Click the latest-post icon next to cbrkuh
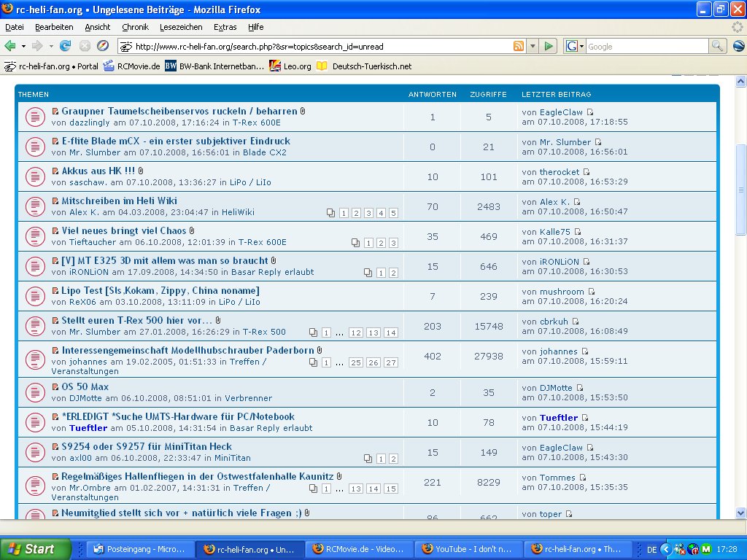This screenshot has height=560, width=747. 576,322
